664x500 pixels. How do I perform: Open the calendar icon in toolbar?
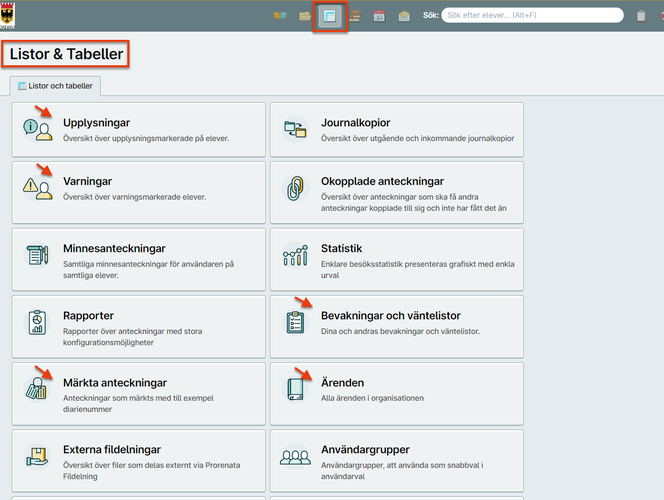tap(379, 16)
